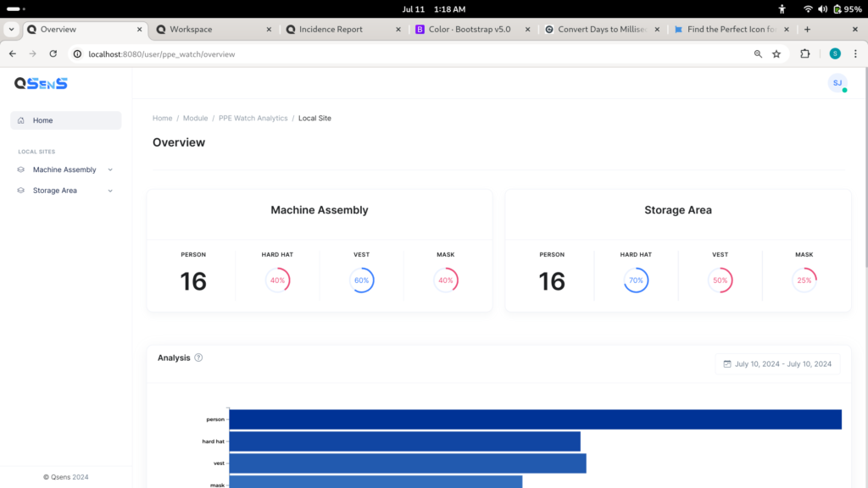
Task: Click the Analysis help question icon
Action: tap(198, 358)
